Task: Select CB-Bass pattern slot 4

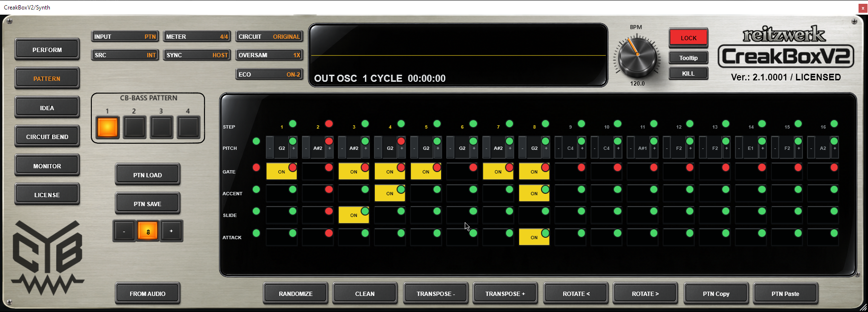Action: click(x=188, y=127)
